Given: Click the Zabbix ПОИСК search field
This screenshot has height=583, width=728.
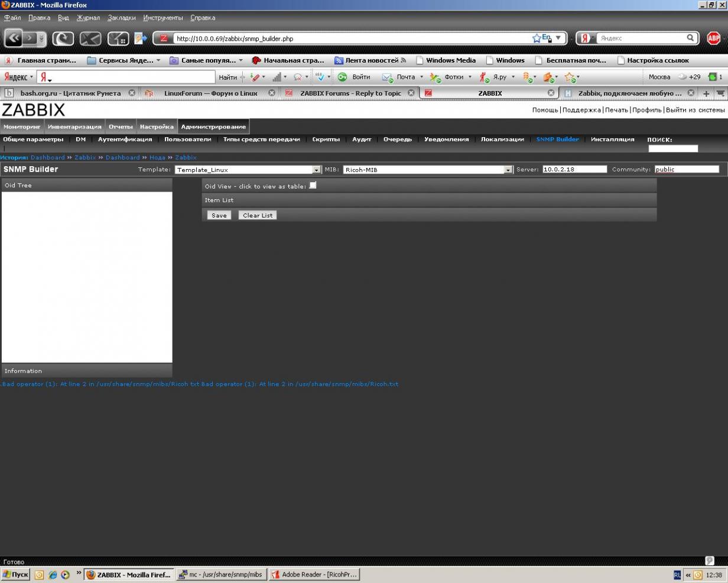Looking at the screenshot, I should click(673, 148).
